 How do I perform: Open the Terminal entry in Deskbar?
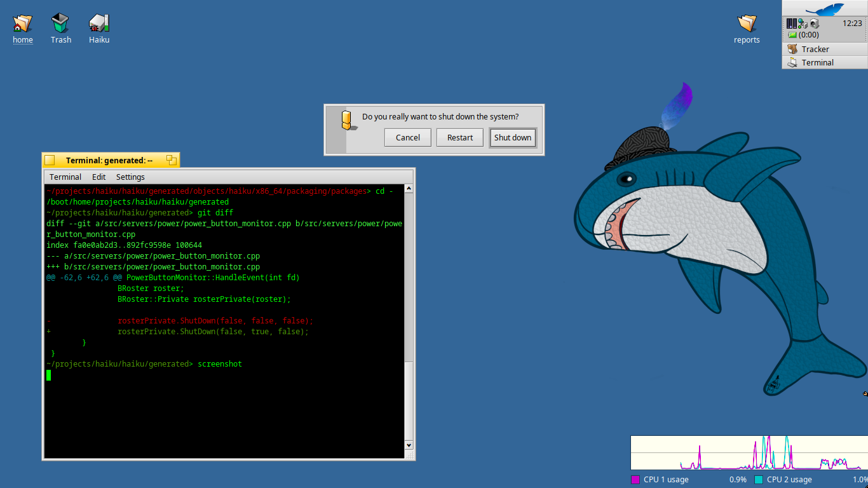(824, 62)
